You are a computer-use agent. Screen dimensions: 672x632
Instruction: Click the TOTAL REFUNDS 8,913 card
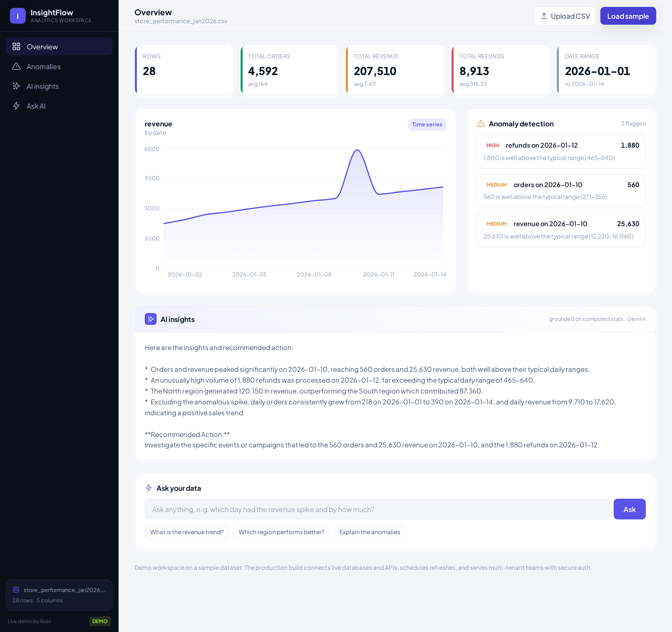coord(501,70)
